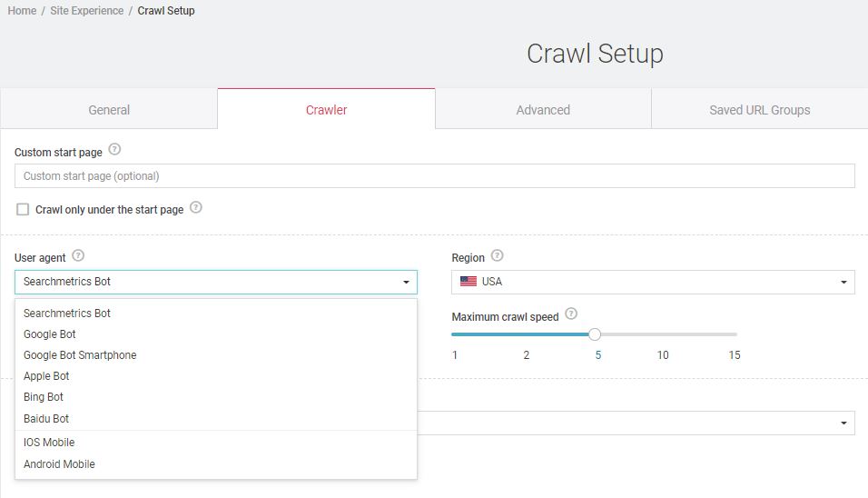Switch to the General tab

tap(109, 110)
